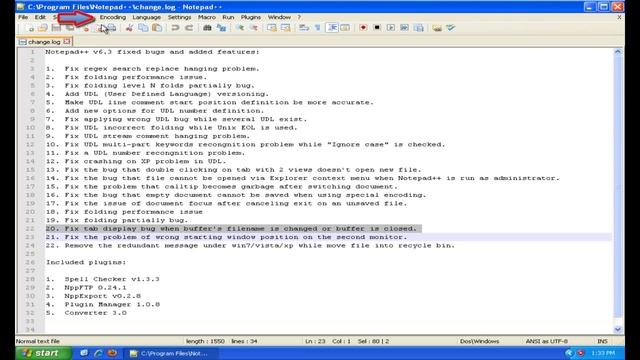
Task: Close the document via the menu bar X
Action: [x=619, y=17]
